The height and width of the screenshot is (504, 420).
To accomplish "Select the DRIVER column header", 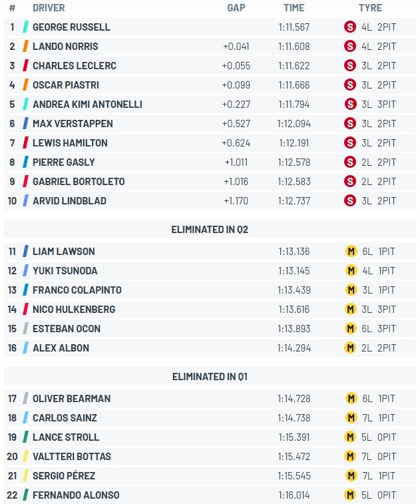I will coord(49,8).
